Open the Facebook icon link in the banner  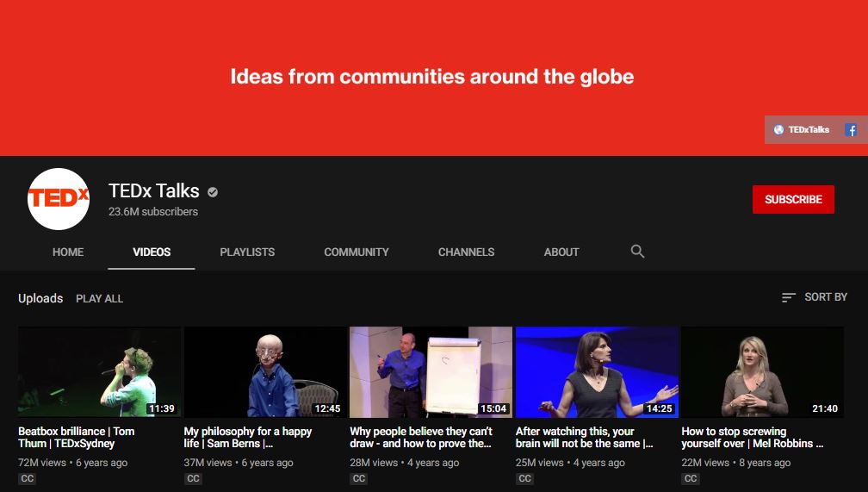click(851, 130)
